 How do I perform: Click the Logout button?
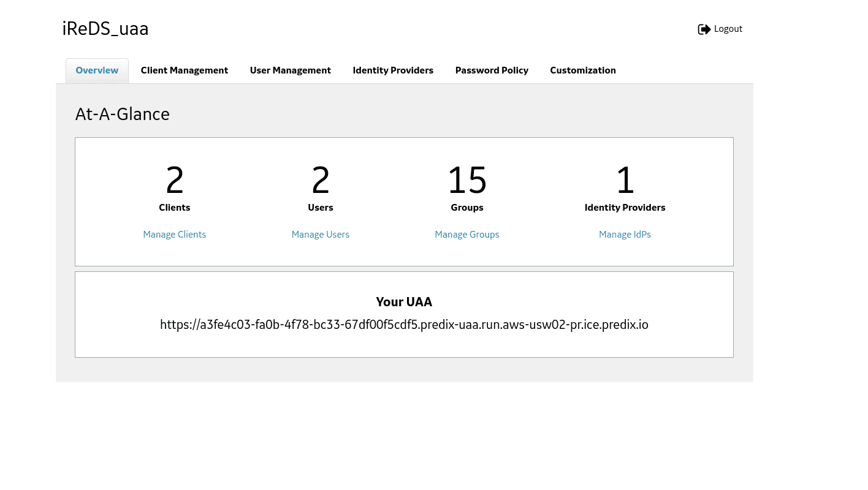point(728,29)
